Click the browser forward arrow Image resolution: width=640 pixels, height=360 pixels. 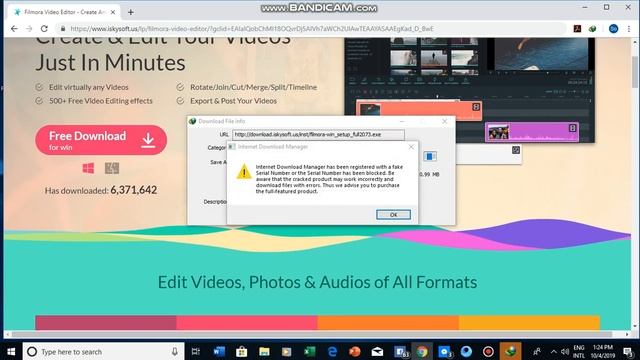click(29, 29)
